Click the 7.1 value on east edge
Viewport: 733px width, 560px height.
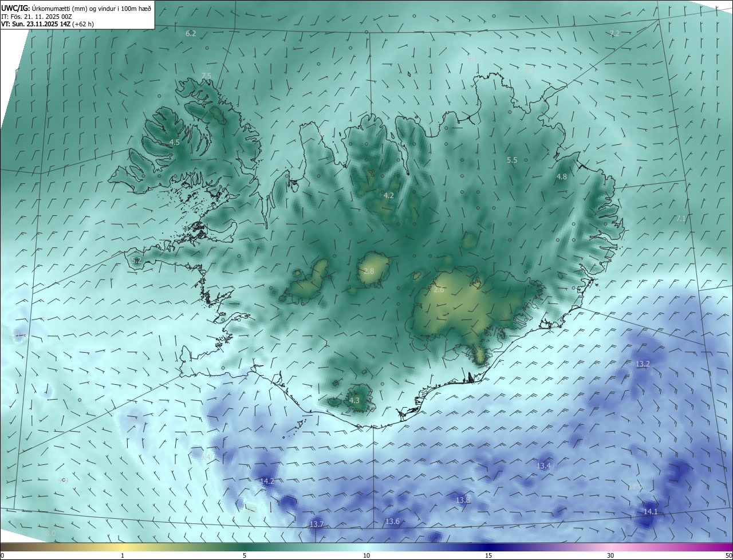coord(680,219)
